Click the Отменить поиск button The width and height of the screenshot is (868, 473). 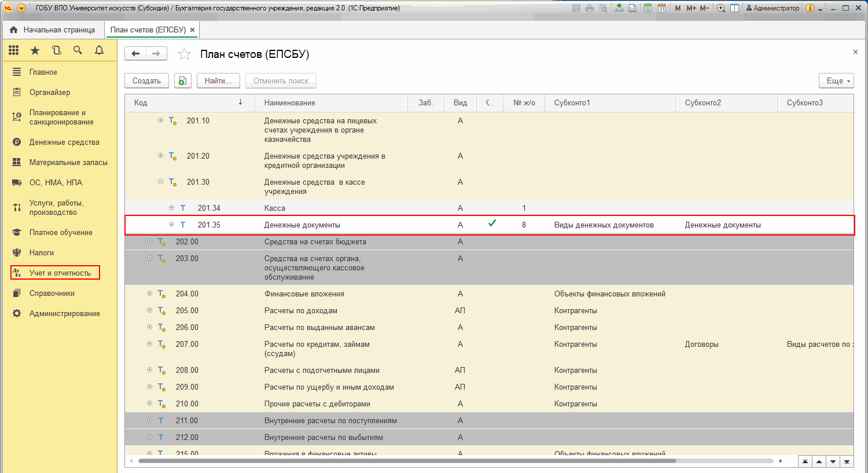point(281,81)
